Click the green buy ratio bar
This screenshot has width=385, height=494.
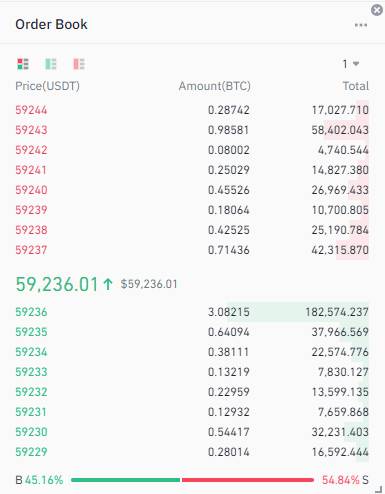coord(125,480)
